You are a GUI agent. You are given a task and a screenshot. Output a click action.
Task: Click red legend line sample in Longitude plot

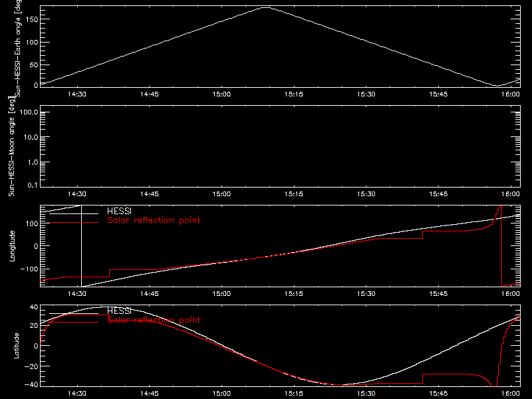click(x=74, y=223)
